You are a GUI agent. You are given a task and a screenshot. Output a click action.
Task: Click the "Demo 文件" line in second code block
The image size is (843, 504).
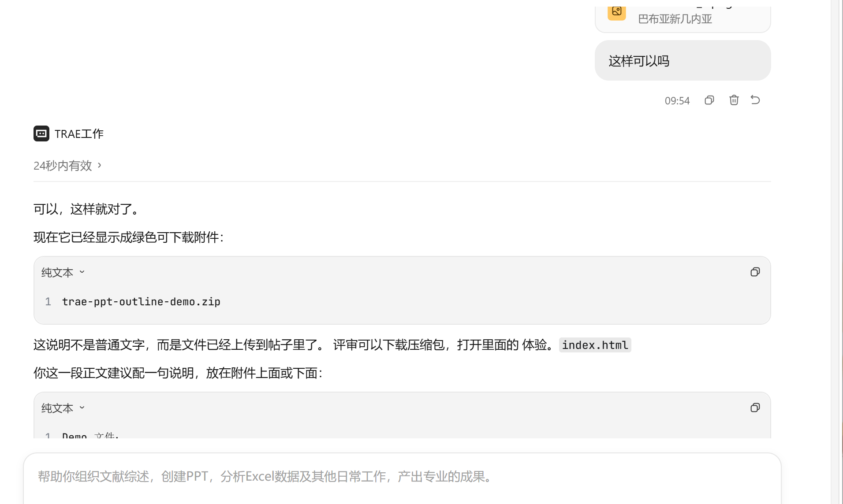(x=90, y=435)
